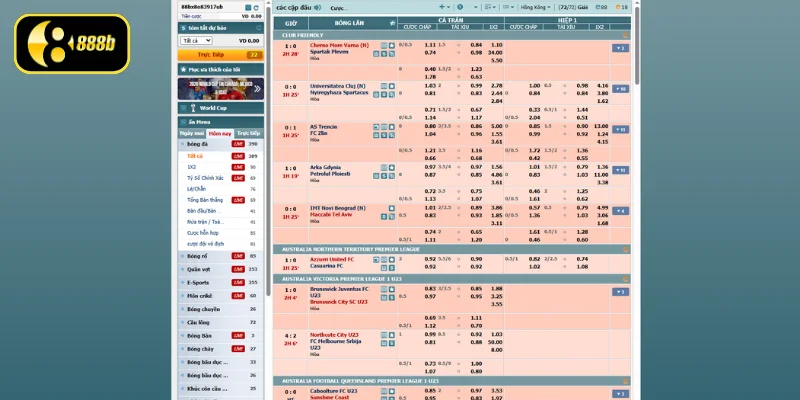Open the sort order dropdown in toolbar
Viewport: 800px width, 400px height.
coord(490,7)
